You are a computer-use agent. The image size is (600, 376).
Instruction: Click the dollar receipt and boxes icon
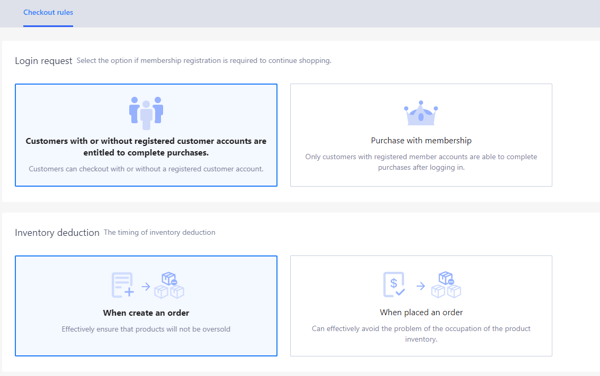[x=422, y=285]
